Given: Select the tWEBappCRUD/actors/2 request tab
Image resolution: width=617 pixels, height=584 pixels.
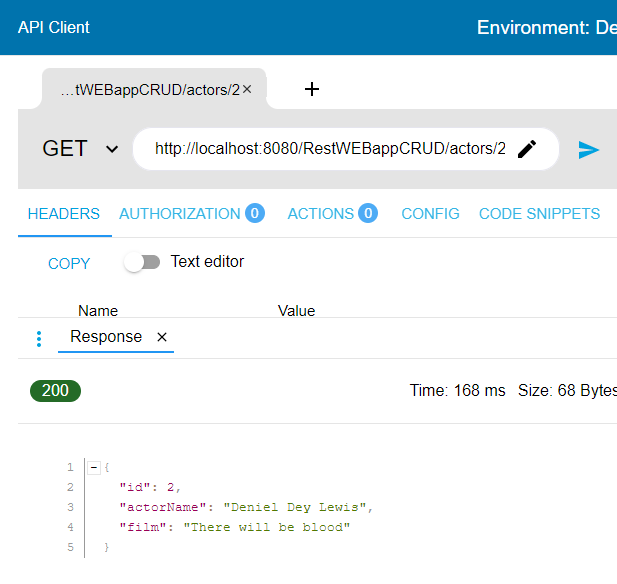Looking at the screenshot, I should 150,90.
